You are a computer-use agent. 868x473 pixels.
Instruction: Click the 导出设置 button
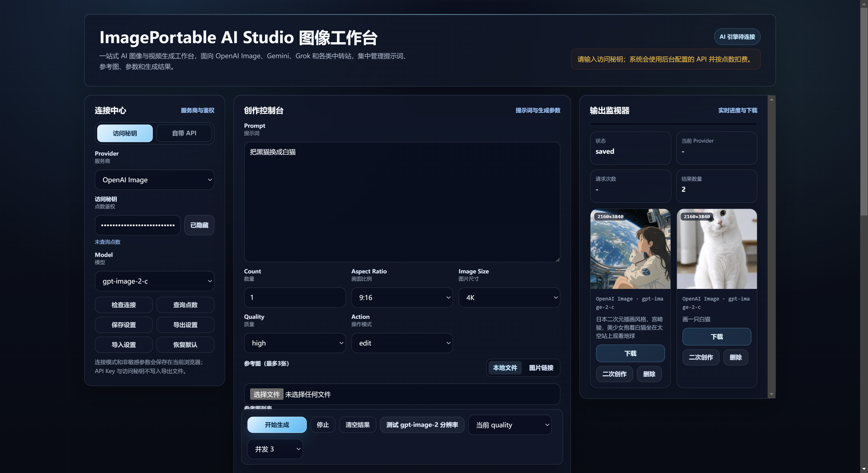coord(185,325)
